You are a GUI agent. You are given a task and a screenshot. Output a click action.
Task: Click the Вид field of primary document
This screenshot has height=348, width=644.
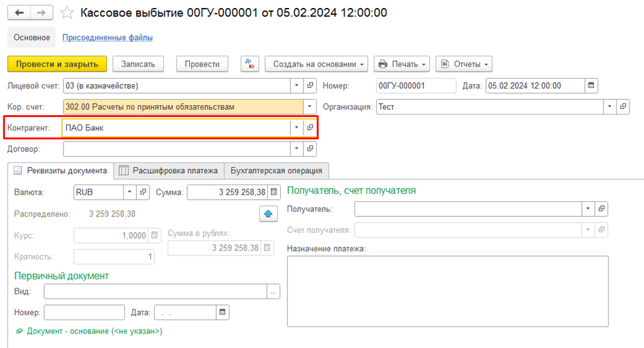(155, 292)
